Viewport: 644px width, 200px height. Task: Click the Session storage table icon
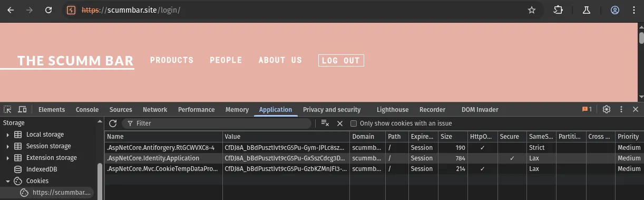(18, 146)
